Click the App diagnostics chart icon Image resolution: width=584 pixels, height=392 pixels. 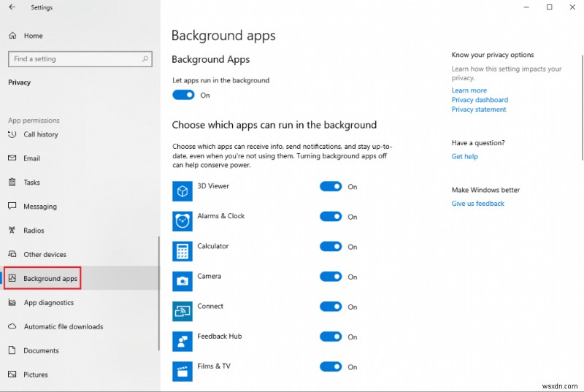[x=12, y=302]
